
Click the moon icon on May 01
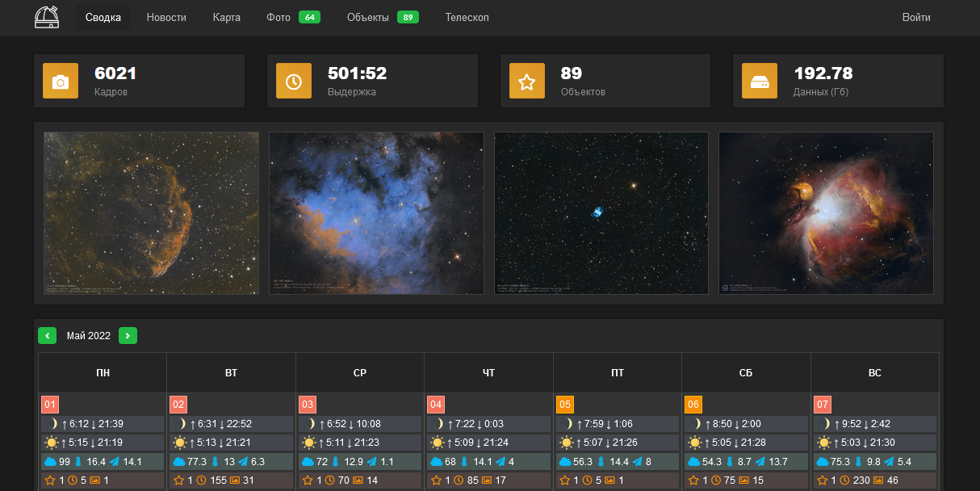tap(52, 424)
